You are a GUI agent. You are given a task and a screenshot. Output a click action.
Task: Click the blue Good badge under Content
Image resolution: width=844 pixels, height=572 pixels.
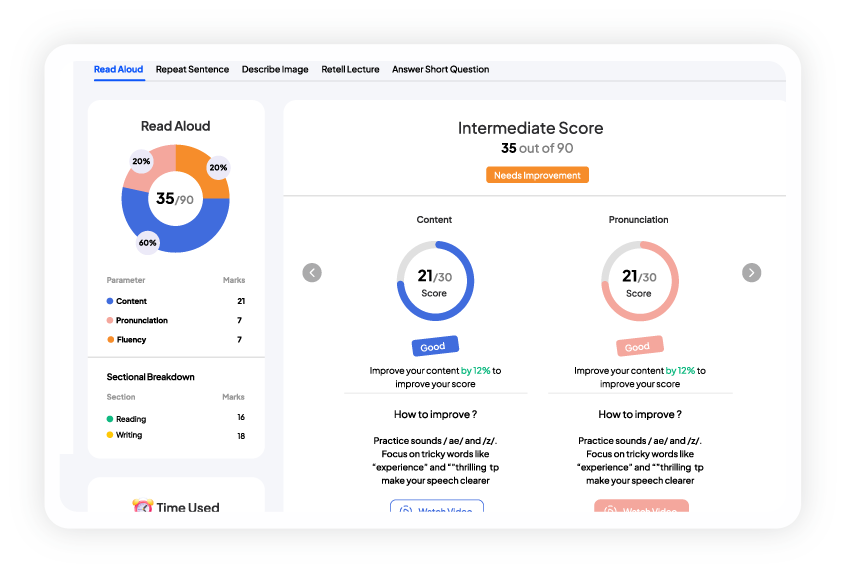click(x=435, y=347)
